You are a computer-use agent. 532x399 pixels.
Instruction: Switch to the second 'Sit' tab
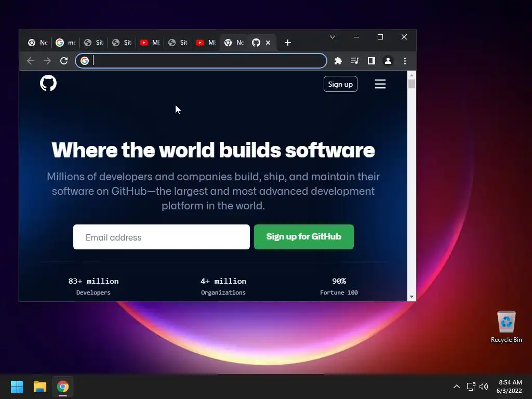(x=122, y=43)
